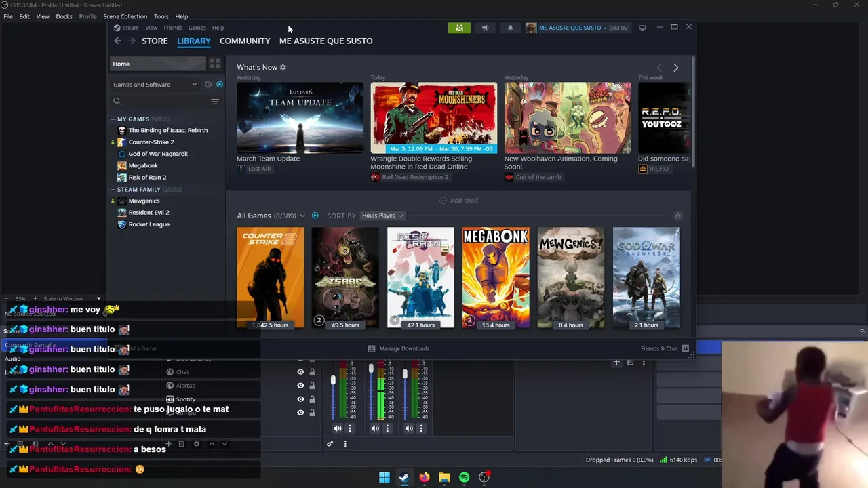Collapse the All Games shelf chevron
868x488 pixels.
pyautogui.click(x=677, y=216)
